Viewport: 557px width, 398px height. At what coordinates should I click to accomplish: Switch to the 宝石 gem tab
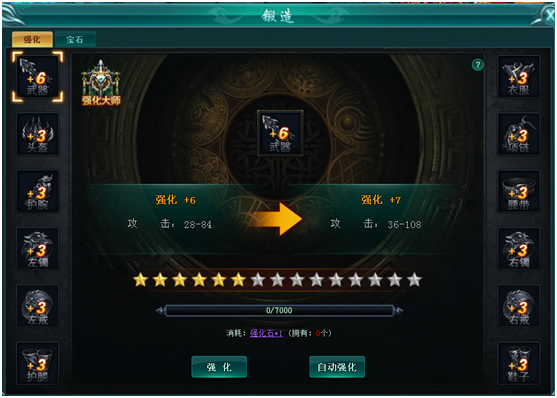point(75,39)
